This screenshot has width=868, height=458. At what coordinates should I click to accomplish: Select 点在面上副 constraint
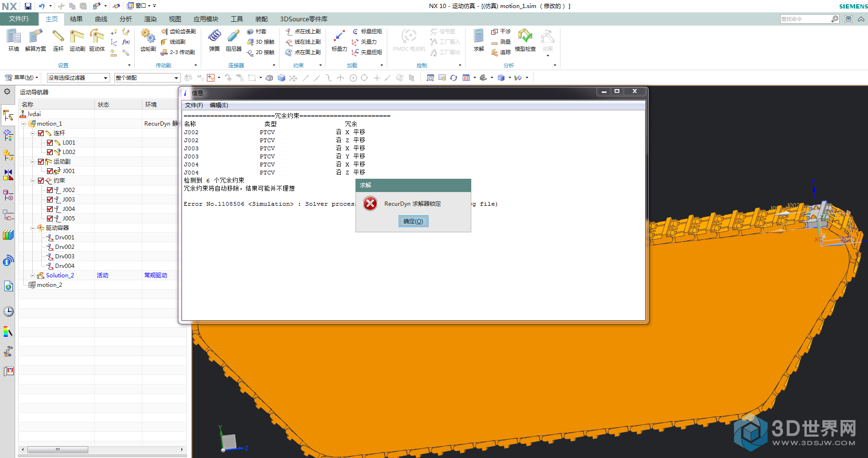(x=303, y=52)
